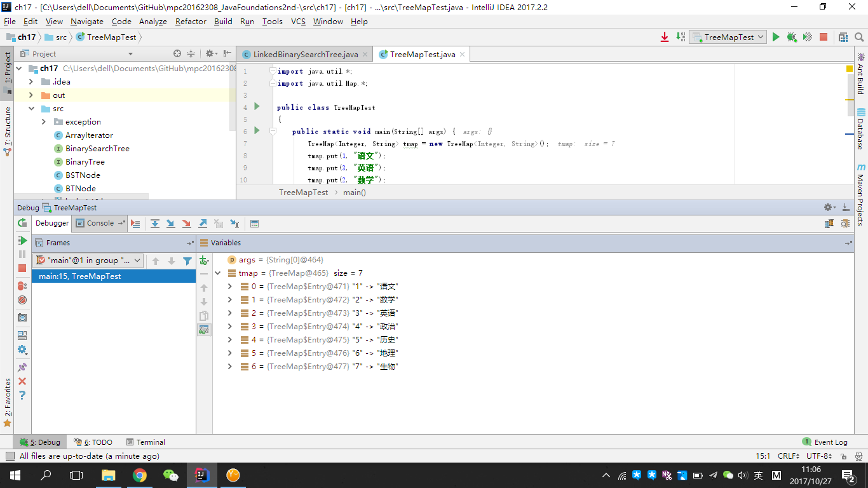Open the 6: TODO tool window
868x488 pixels.
pos(93,442)
